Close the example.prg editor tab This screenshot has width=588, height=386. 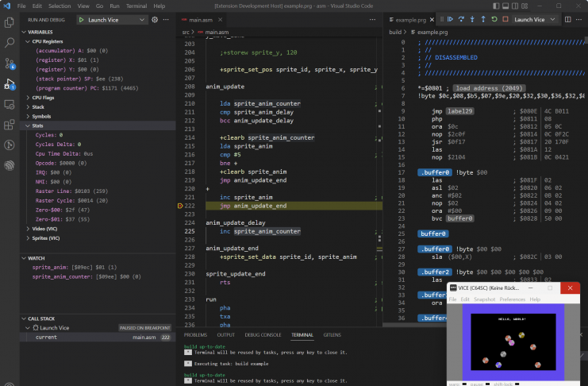[432, 20]
